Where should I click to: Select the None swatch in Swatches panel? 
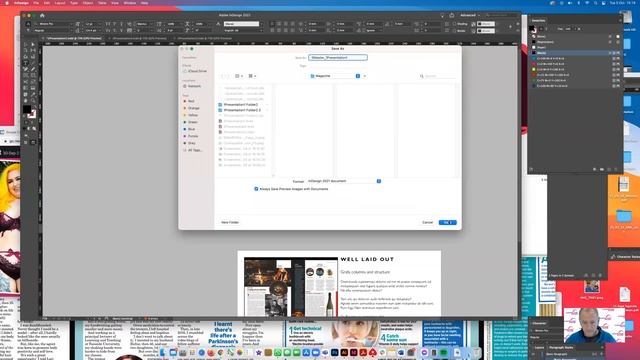pos(575,36)
